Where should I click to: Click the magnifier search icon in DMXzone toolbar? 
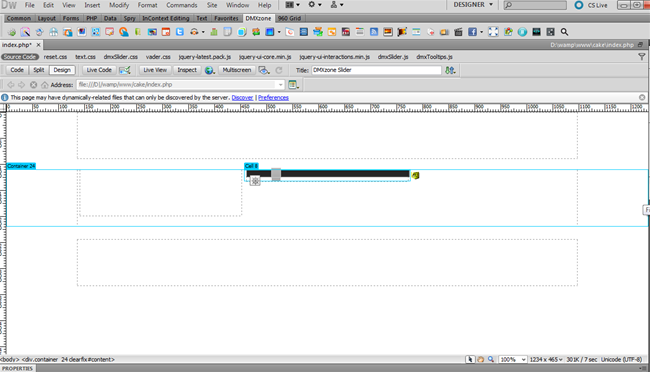point(564,32)
